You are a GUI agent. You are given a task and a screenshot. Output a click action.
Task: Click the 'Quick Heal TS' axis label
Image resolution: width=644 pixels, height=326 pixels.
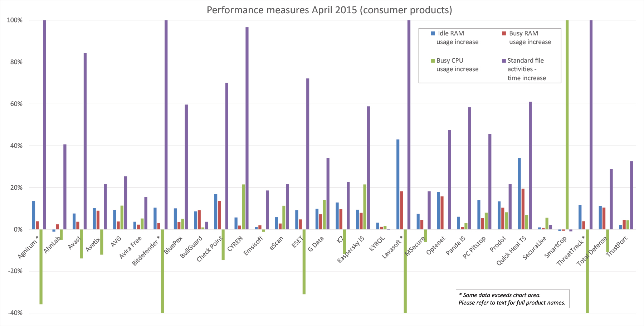coord(511,250)
